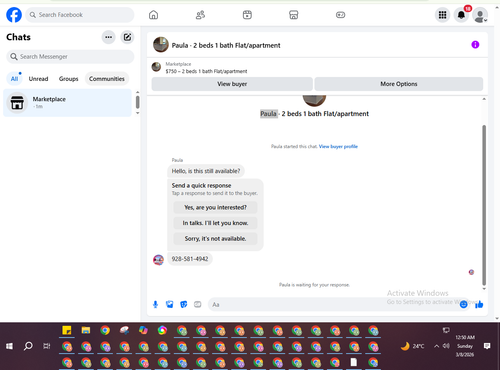Open the purple conversation information icon
The width and height of the screenshot is (500, 370).
pyautogui.click(x=475, y=45)
